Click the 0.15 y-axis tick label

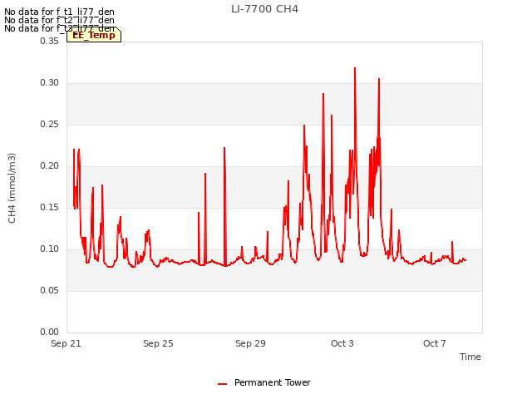click(x=49, y=207)
